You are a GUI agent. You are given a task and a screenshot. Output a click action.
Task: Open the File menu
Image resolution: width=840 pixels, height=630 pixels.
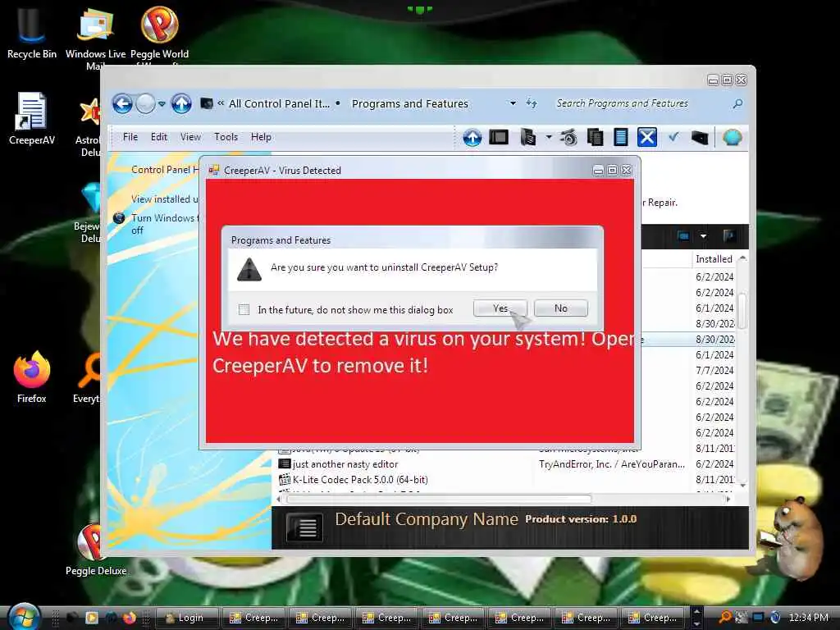pyautogui.click(x=130, y=137)
